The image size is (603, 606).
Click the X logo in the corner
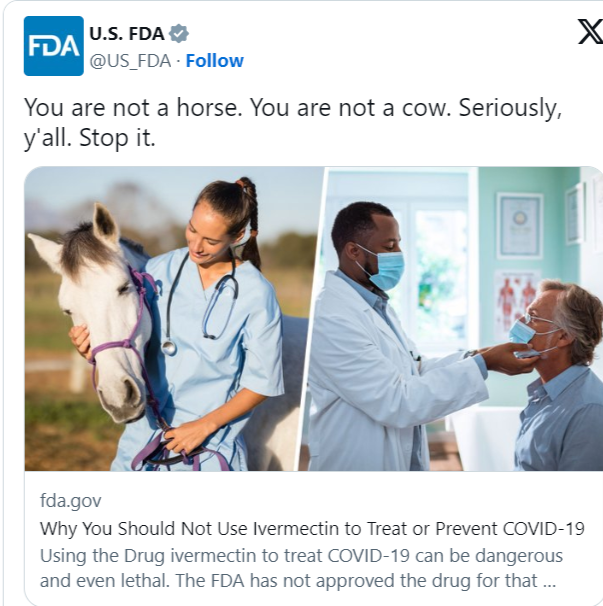(x=590, y=32)
